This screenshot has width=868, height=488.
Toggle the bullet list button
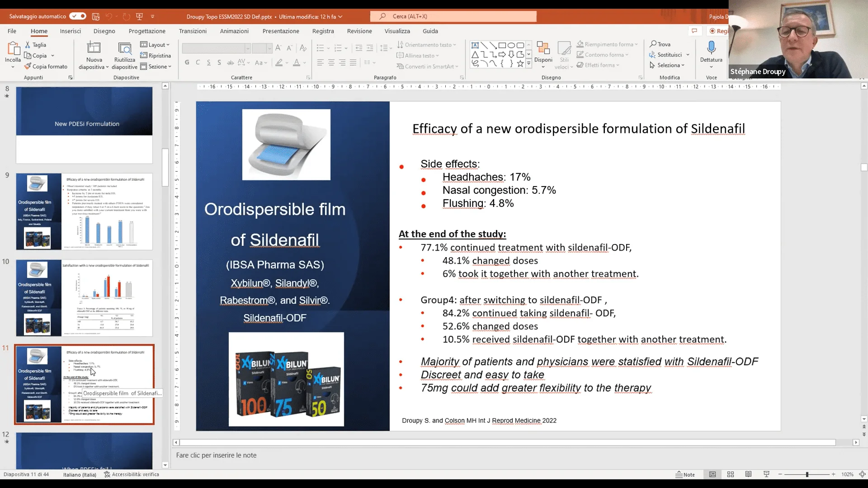(x=320, y=48)
